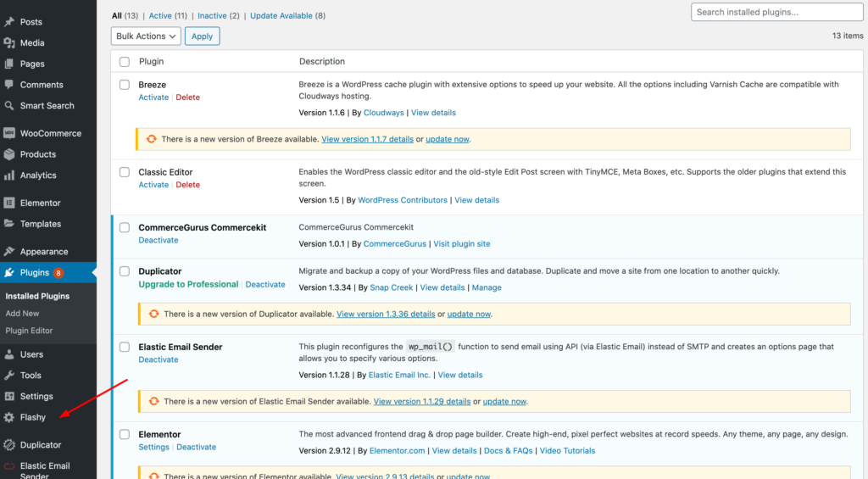Activate the Breeze plugin

click(x=153, y=97)
